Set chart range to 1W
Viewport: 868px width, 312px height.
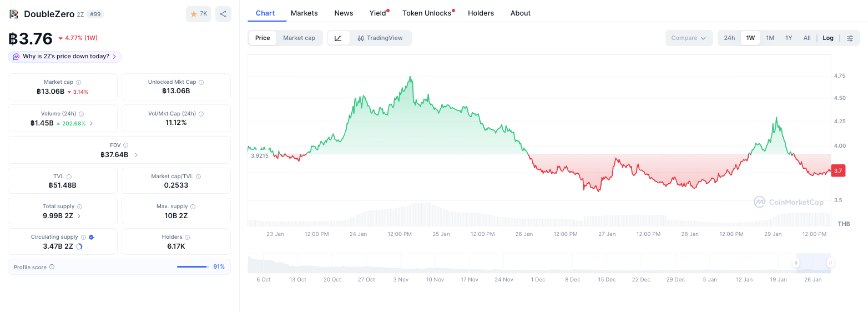coord(750,38)
